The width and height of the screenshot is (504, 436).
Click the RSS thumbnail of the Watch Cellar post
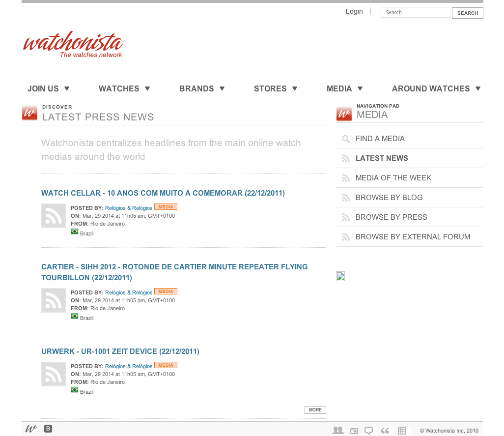[x=54, y=216]
